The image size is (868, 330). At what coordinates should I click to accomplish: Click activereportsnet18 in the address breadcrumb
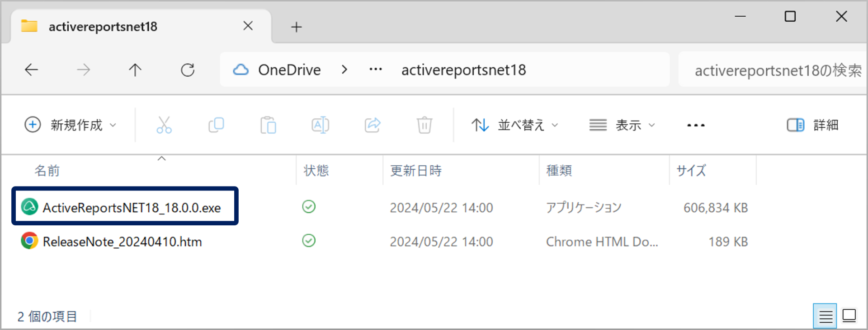tap(464, 70)
